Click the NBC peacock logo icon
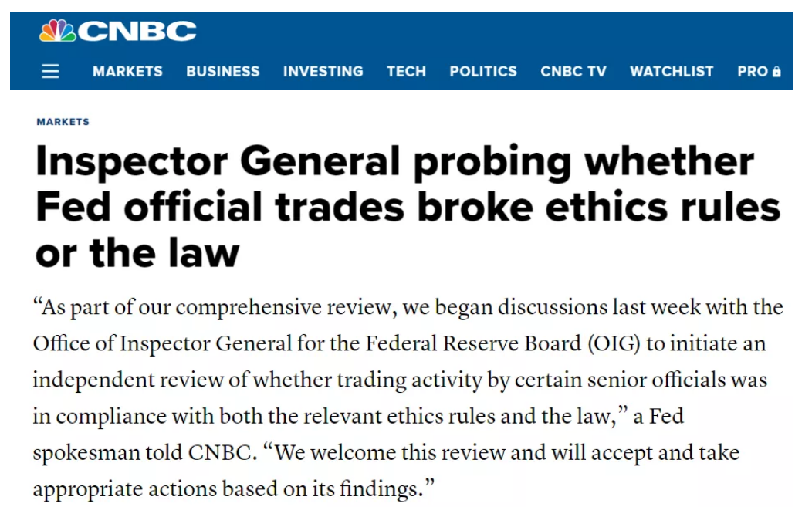Screen dimensions: 812x507 coord(57,31)
